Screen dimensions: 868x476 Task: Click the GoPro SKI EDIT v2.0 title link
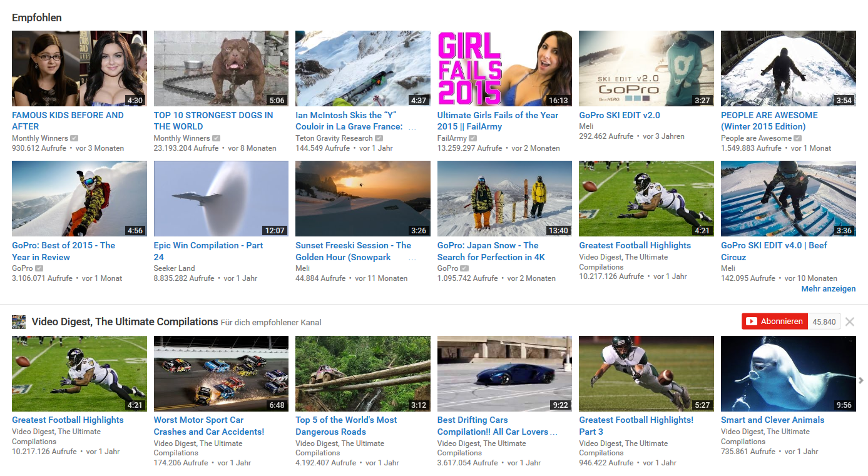click(620, 115)
